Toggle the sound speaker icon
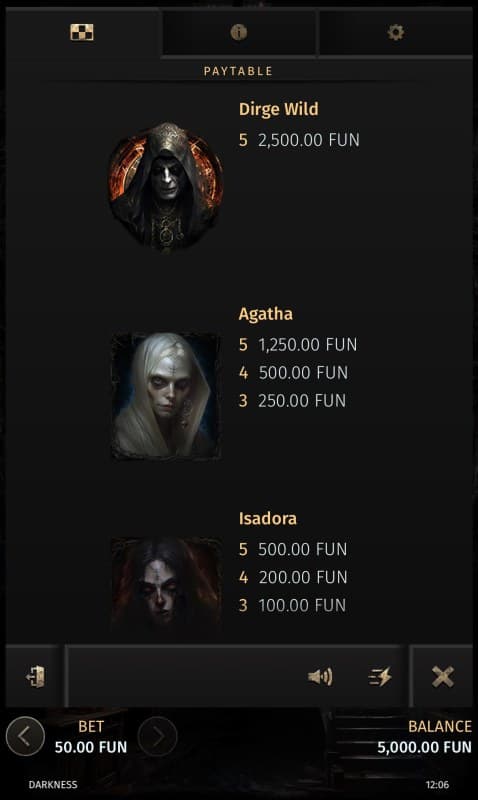Screen dimensions: 478x800 (320, 677)
